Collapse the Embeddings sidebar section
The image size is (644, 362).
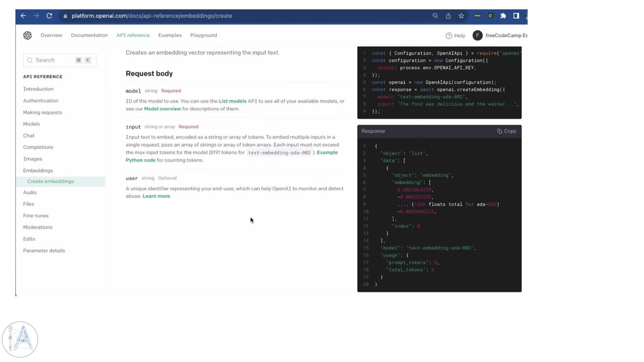tap(38, 170)
